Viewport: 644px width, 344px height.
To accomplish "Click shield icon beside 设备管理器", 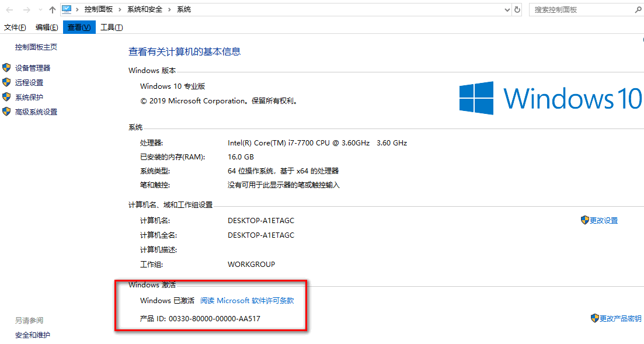I will [7, 68].
